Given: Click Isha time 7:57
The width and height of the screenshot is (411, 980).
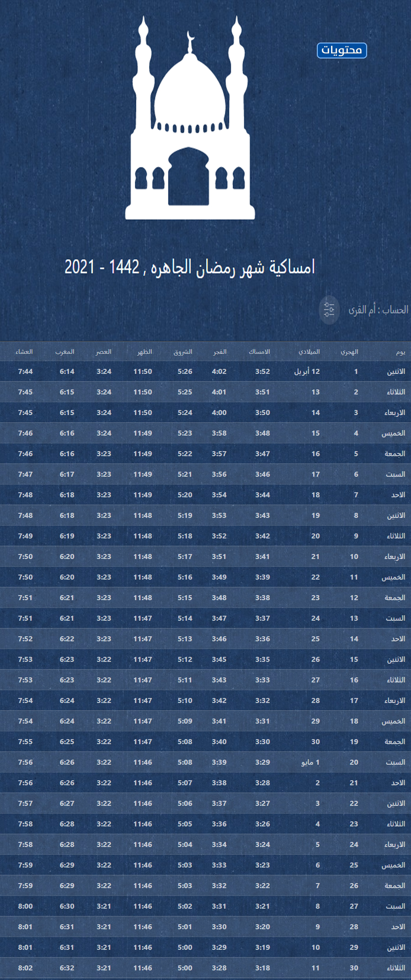Looking at the screenshot, I should [x=25, y=804].
